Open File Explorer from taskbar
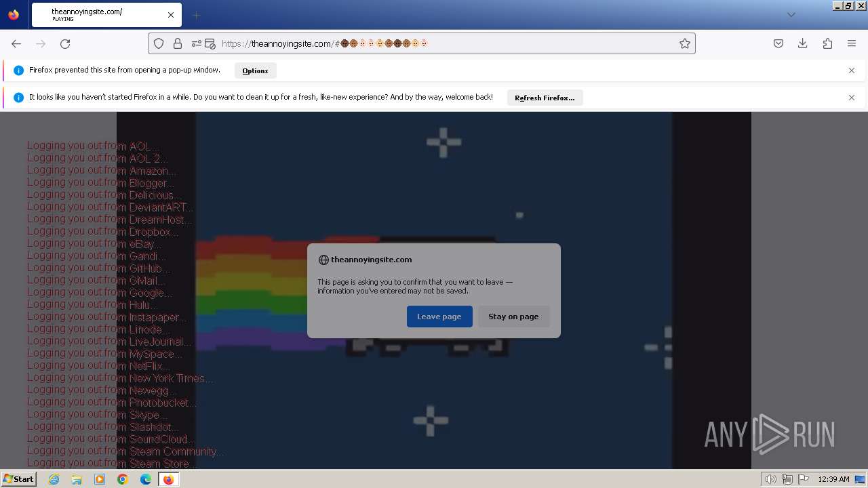Screen dimensions: 868x488 point(77,479)
